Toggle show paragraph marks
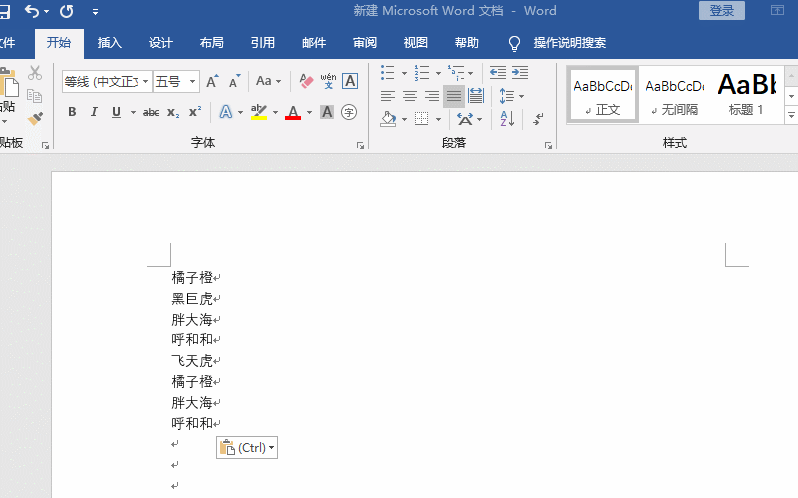798x498 pixels. coord(538,119)
